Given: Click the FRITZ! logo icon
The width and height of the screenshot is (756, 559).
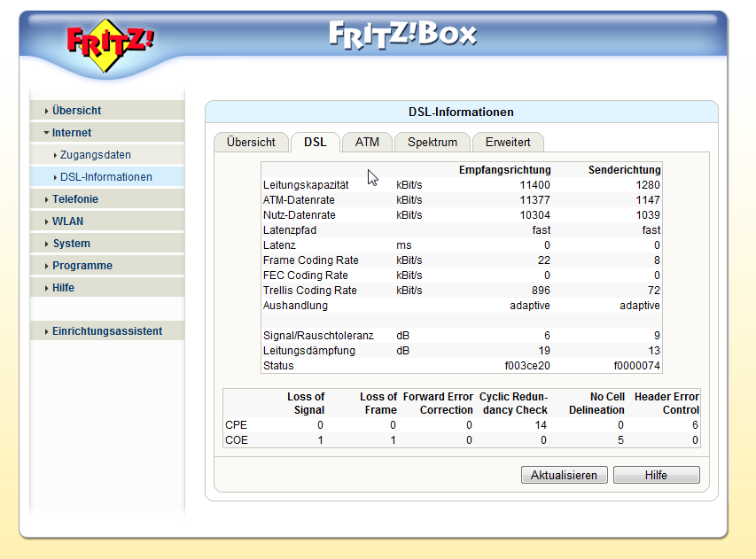Looking at the screenshot, I should tap(111, 46).
